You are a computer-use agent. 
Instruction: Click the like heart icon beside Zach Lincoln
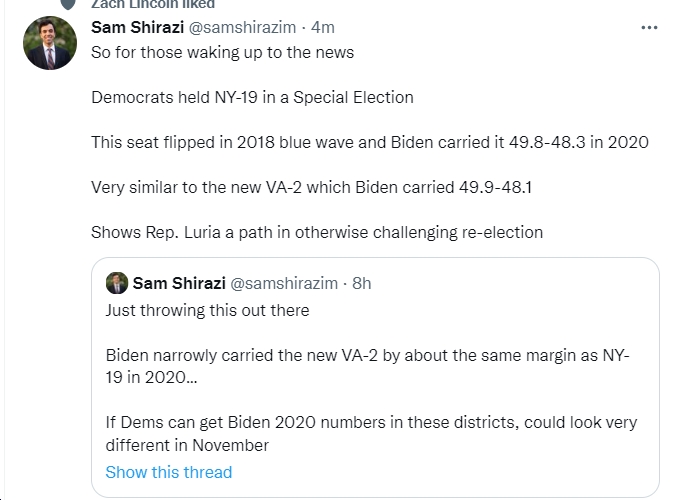68,4
